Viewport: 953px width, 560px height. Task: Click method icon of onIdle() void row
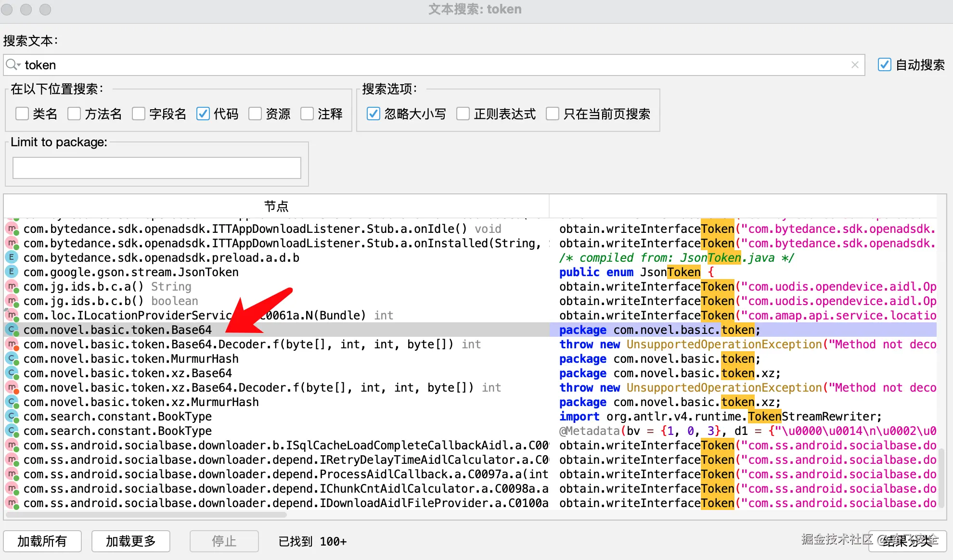12,229
